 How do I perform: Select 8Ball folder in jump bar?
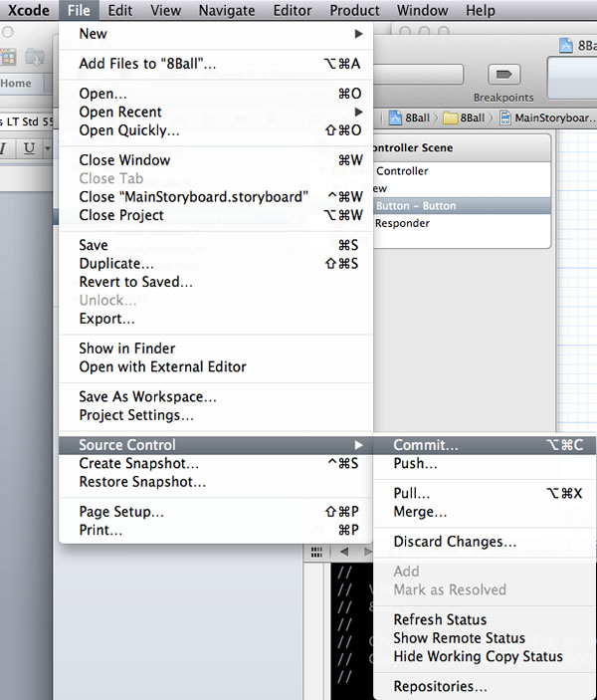pyautogui.click(x=464, y=117)
